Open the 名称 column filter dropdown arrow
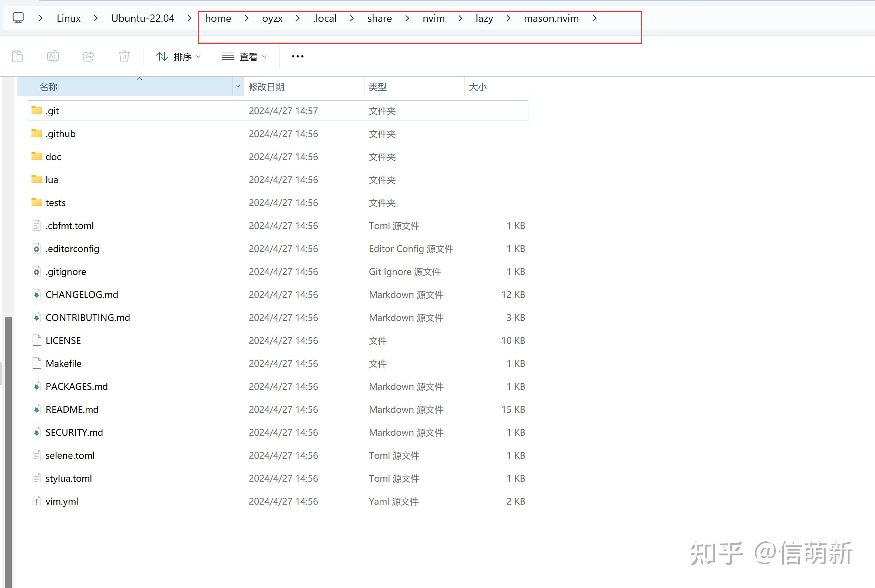The width and height of the screenshot is (875, 588). (x=238, y=87)
